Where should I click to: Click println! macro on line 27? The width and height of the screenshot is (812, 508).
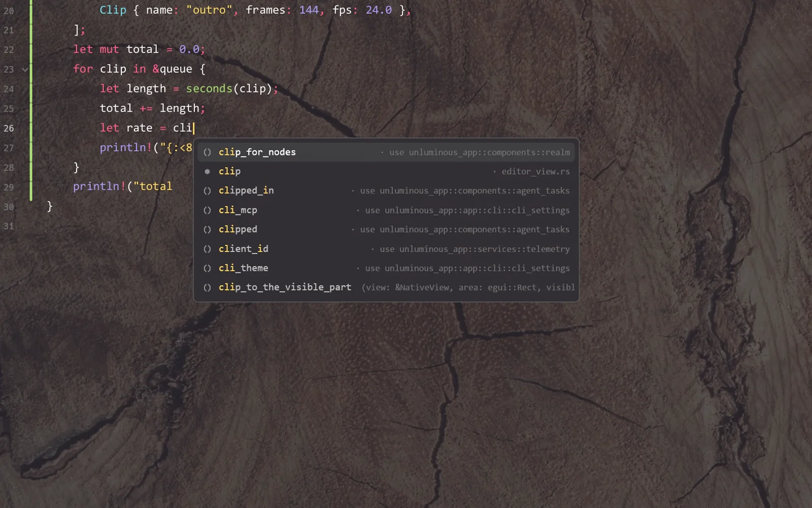click(x=126, y=147)
